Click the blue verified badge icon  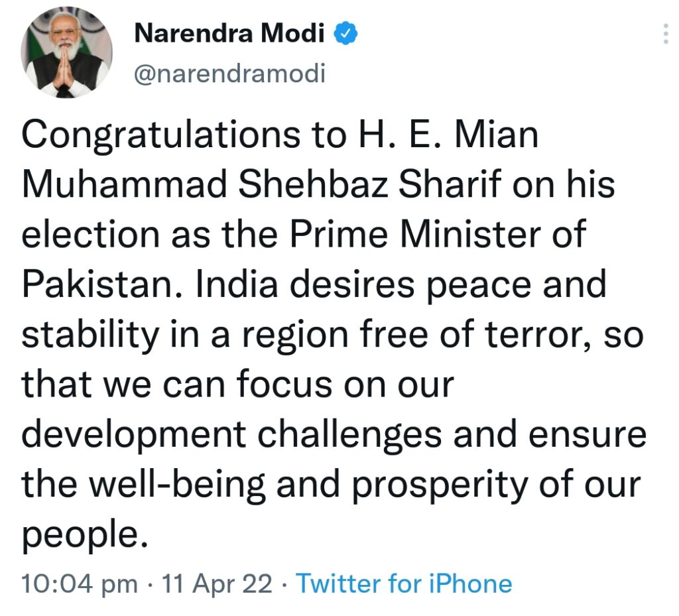click(x=345, y=34)
